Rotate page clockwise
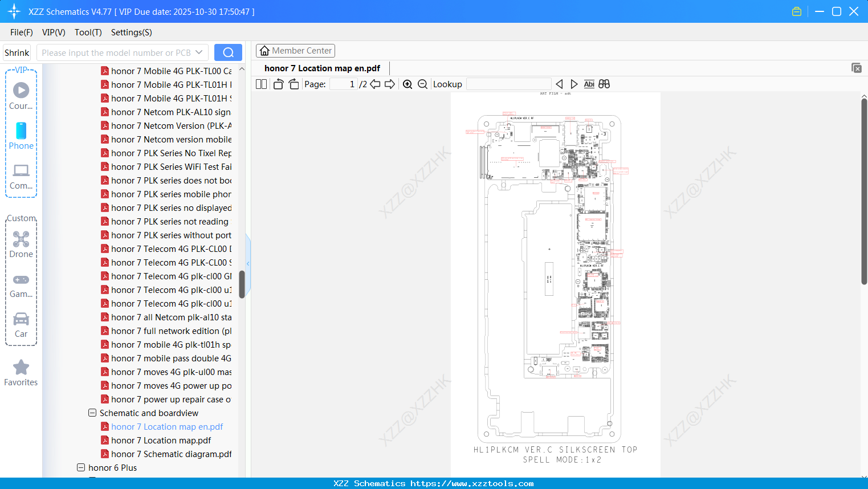Screen dimensions: 868x489 (294, 84)
